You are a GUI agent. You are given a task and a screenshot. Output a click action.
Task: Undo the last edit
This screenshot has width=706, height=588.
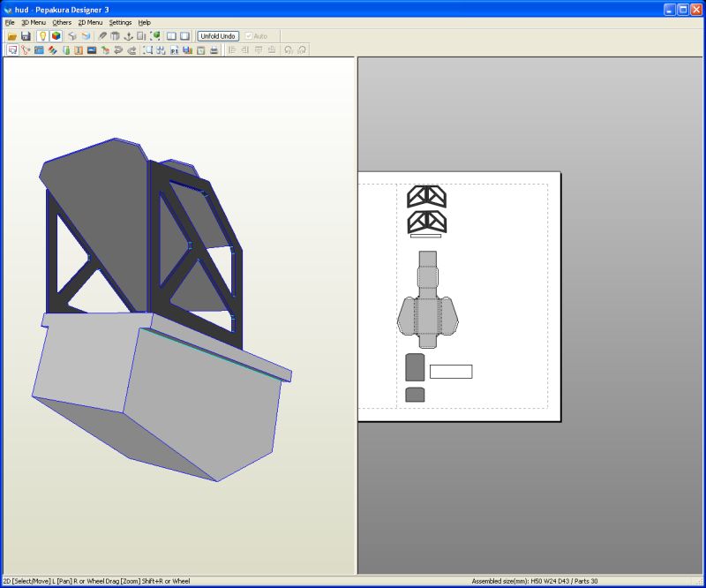[x=73, y=35]
